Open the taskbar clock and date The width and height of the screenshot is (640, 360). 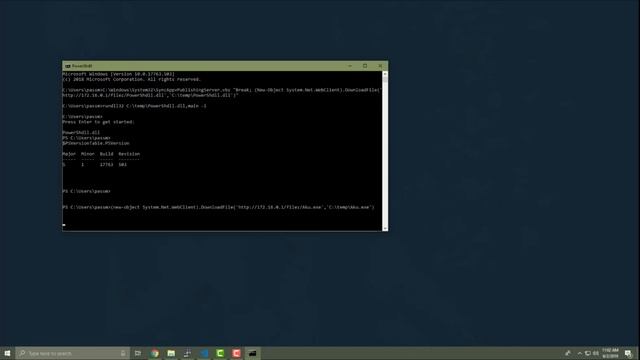tap(610, 353)
